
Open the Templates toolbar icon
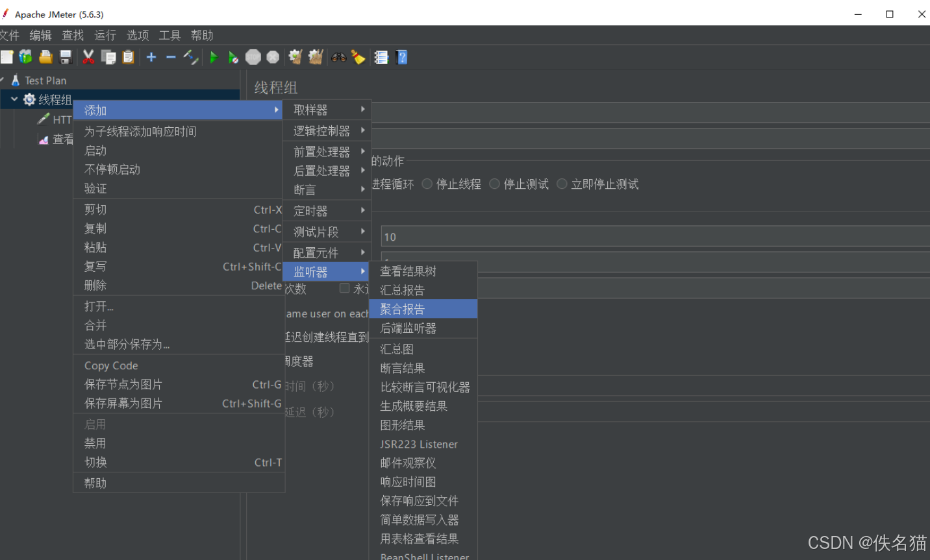[x=26, y=57]
